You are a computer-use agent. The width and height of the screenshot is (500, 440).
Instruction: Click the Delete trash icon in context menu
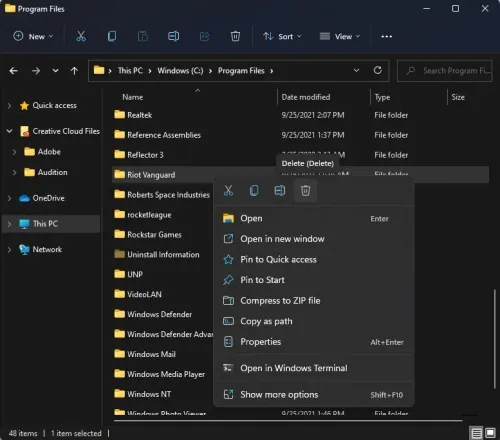click(305, 191)
